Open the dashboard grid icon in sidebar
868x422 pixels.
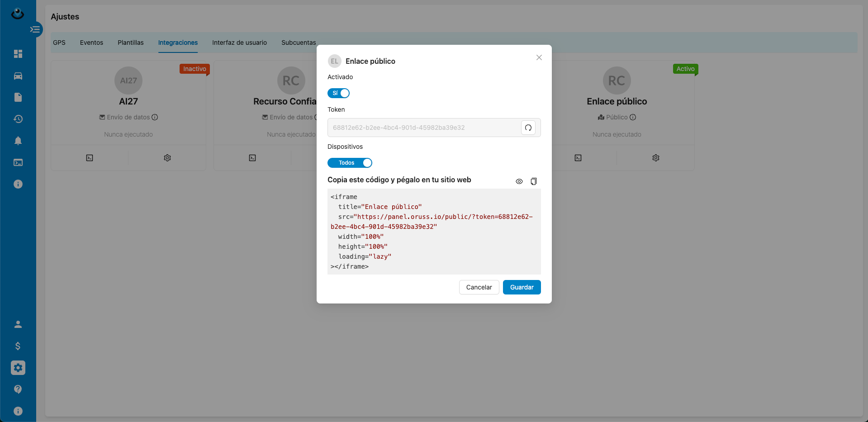[x=18, y=54]
